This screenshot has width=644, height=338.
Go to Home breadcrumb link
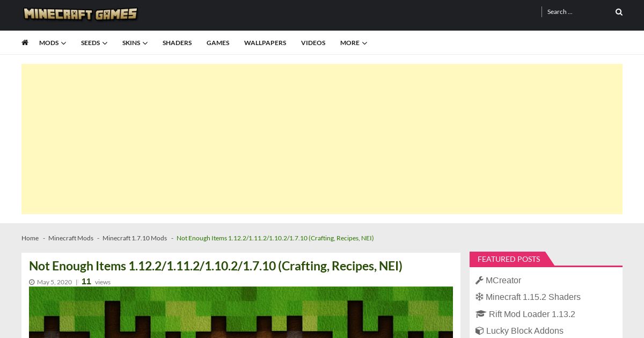30,238
